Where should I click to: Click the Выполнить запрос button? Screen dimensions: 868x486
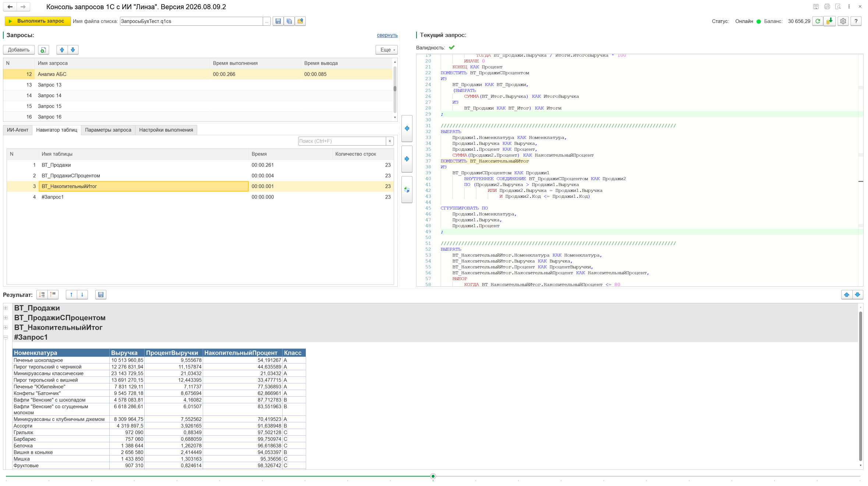37,21
